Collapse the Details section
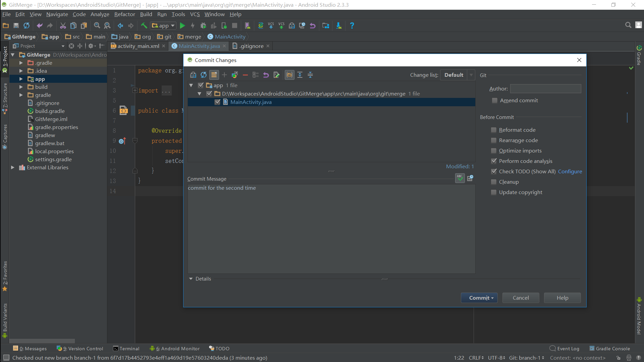The height and width of the screenshot is (362, 644). coord(191,279)
